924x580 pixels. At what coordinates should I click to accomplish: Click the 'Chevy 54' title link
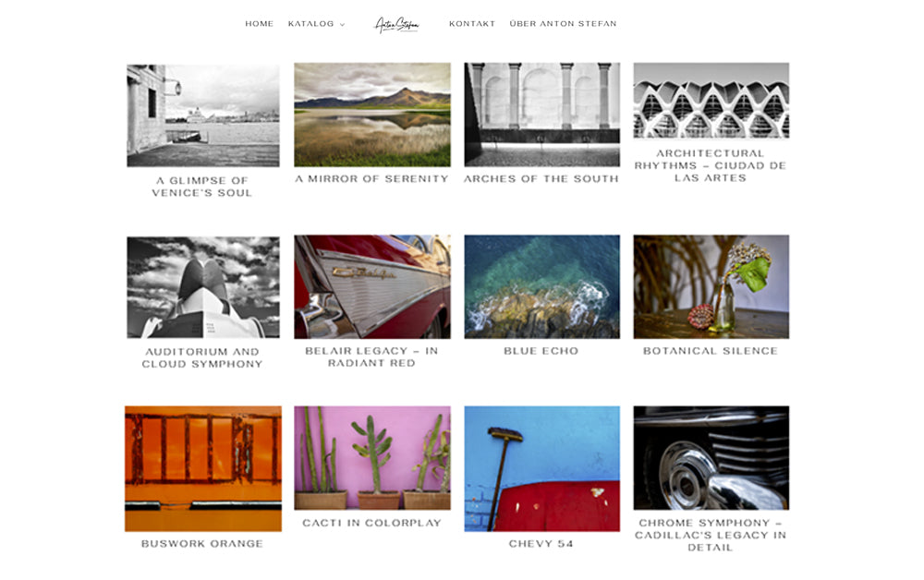point(541,543)
